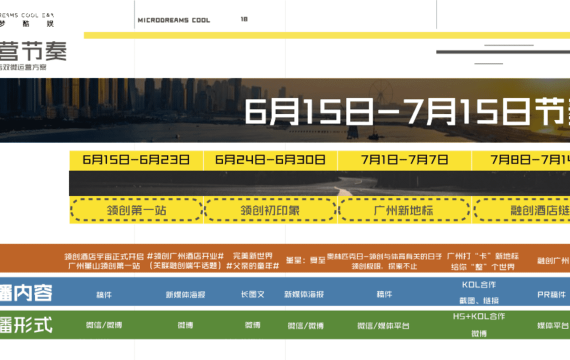Click the winding road image strip
Image resolution: width=570 pixels, height=360 pixels.
[320, 183]
